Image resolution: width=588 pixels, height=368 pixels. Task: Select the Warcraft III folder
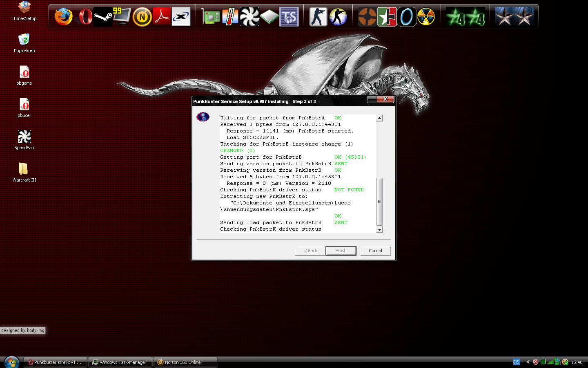[x=24, y=172]
